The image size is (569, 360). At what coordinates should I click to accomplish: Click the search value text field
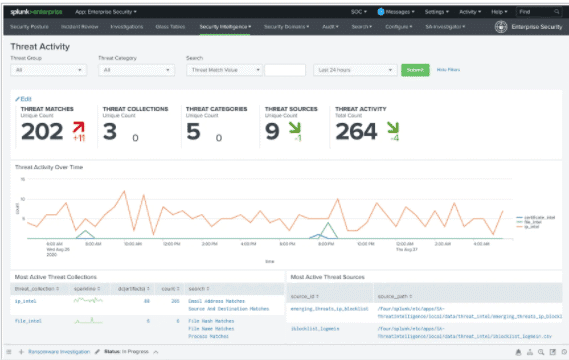click(x=285, y=70)
